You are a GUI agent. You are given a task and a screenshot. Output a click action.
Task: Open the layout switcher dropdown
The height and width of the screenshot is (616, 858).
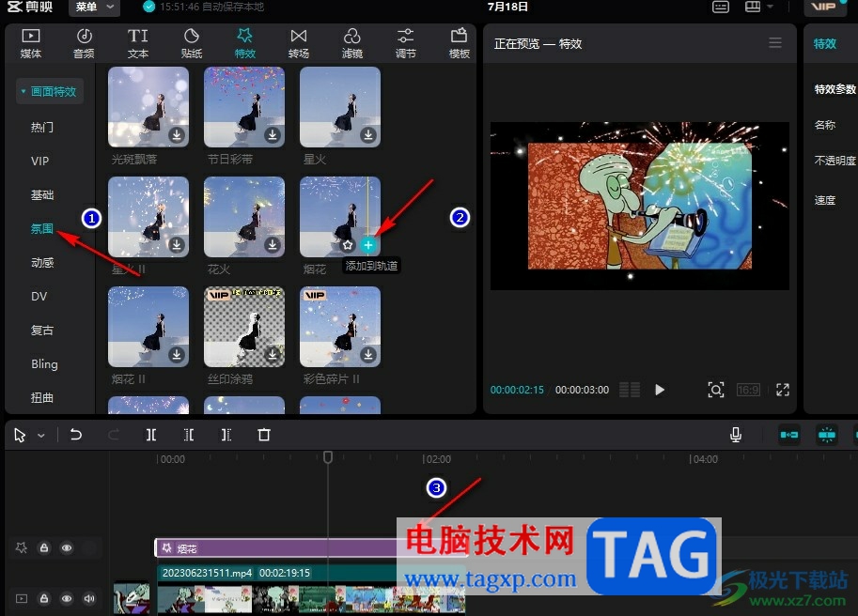click(759, 8)
